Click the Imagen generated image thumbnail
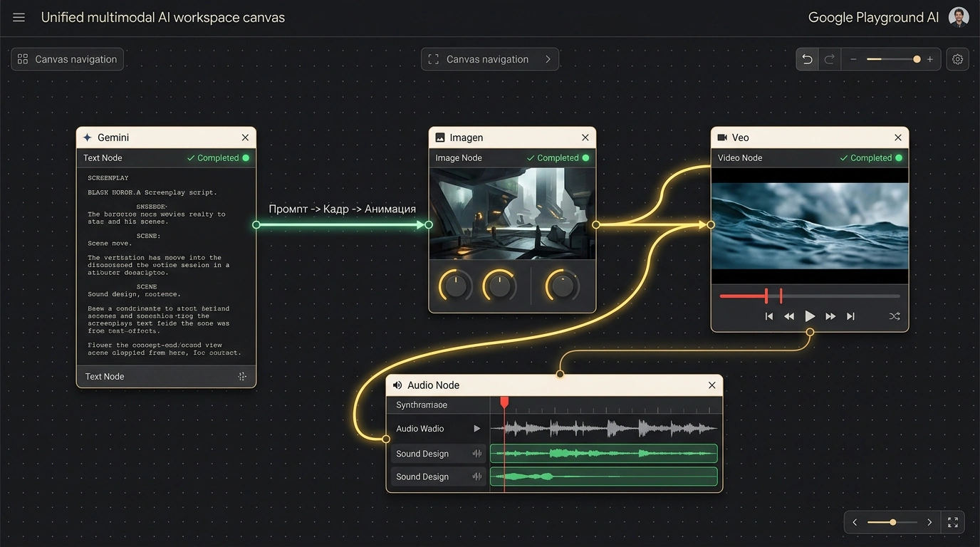The width and height of the screenshot is (980, 547). [x=512, y=214]
